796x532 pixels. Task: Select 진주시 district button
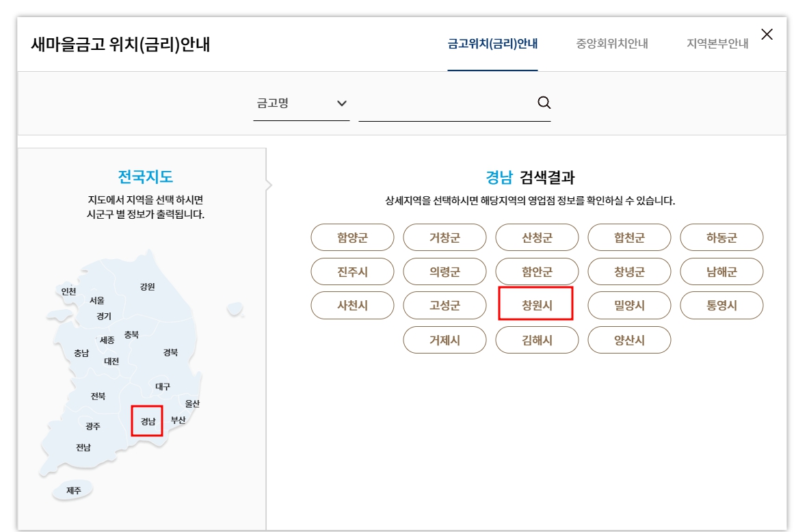[x=352, y=271]
